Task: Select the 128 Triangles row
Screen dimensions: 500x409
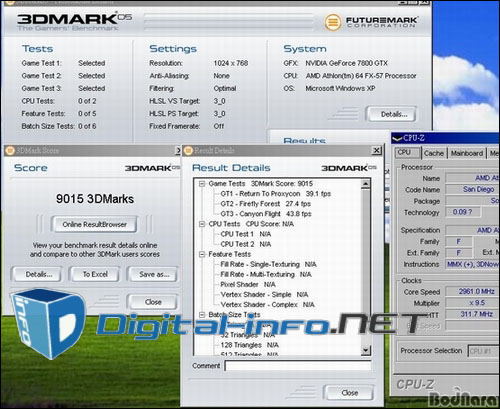Action: click(x=249, y=345)
